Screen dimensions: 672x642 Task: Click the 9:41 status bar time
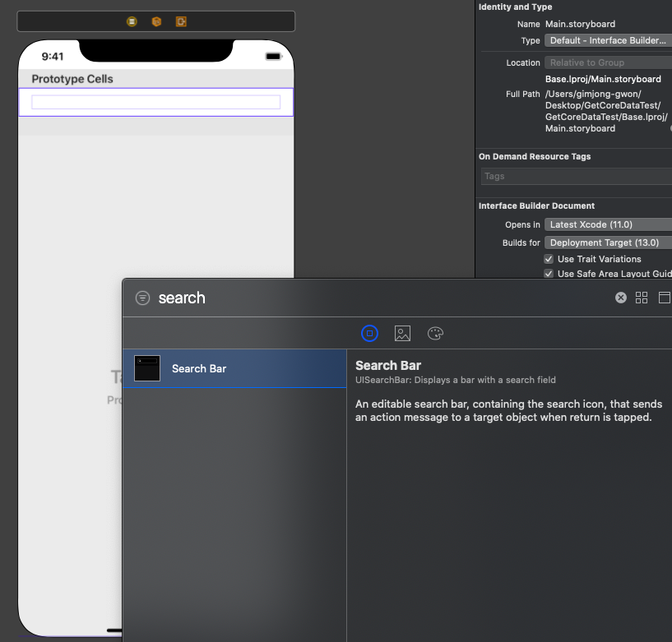[53, 56]
